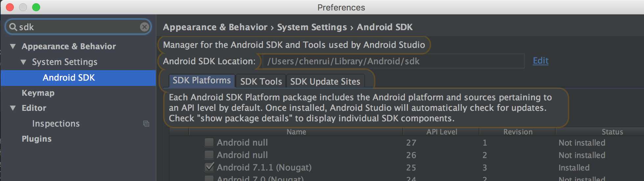Click the red close window button
Viewport: 644px width, 181px height.
(10, 7)
